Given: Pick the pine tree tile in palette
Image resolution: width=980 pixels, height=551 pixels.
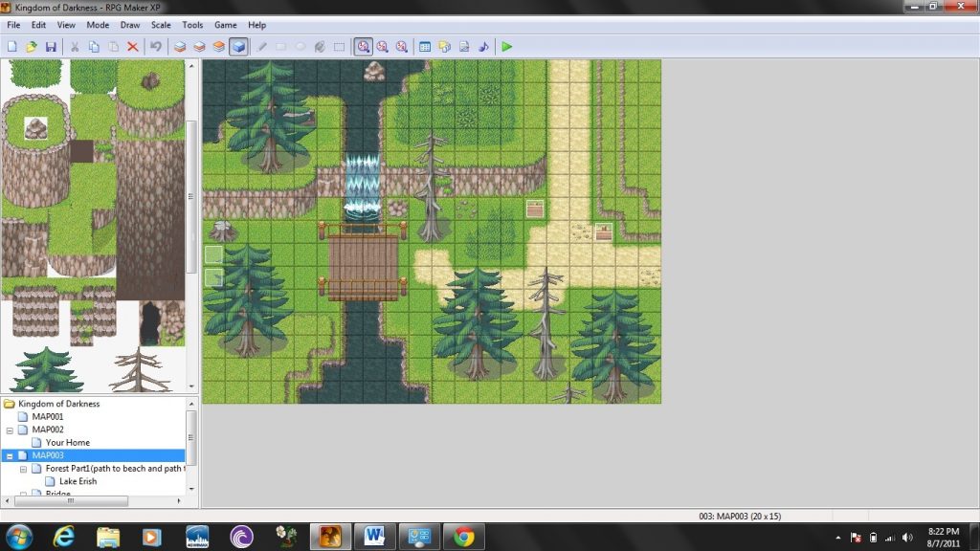Looking at the screenshot, I should pos(47,370).
